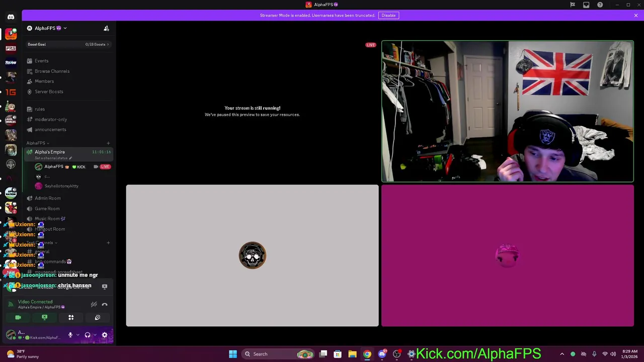Image resolution: width=644 pixels, height=362 pixels.
Task: Show hidden system tray icons chevron
Action: tap(562, 354)
